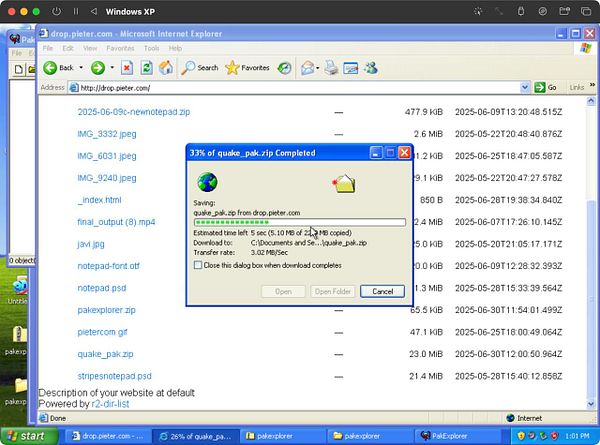Print the page with the printer icon

click(x=331, y=68)
